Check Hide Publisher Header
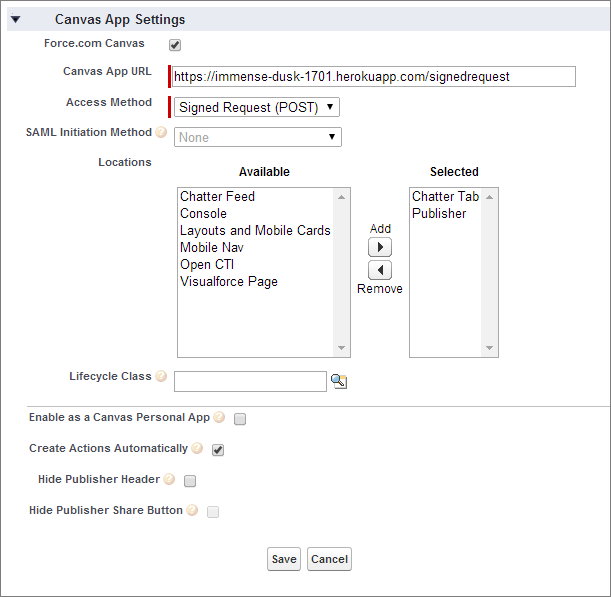Screen dimensions: 611x597 (190, 481)
